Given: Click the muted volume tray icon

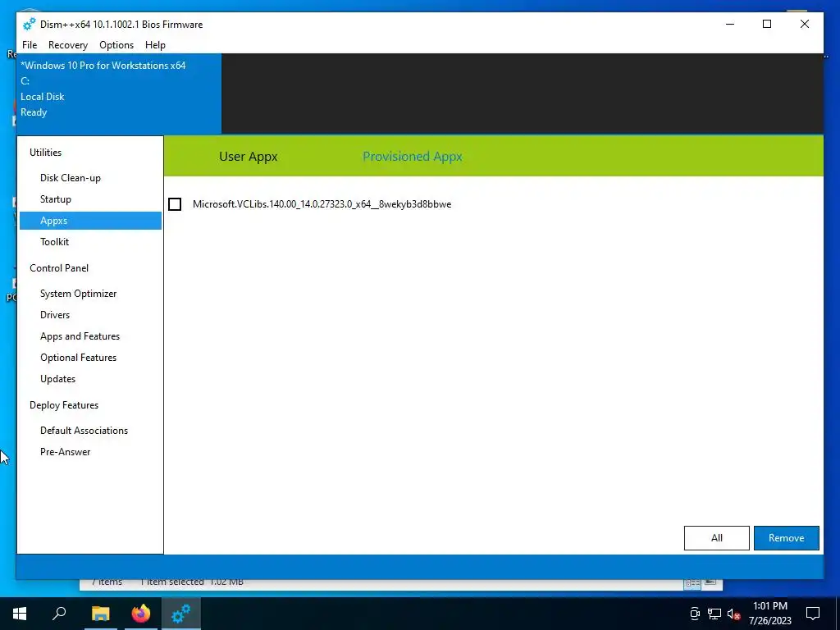Looking at the screenshot, I should point(734,614).
